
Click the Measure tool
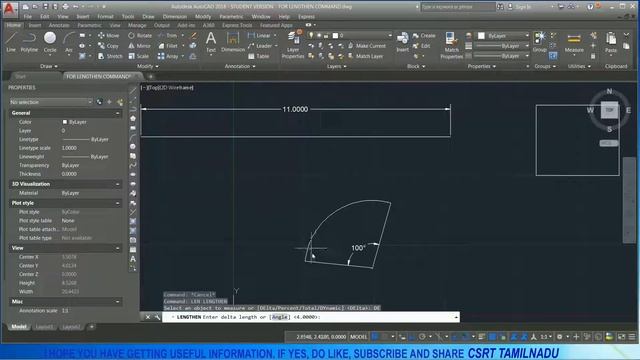(574, 42)
